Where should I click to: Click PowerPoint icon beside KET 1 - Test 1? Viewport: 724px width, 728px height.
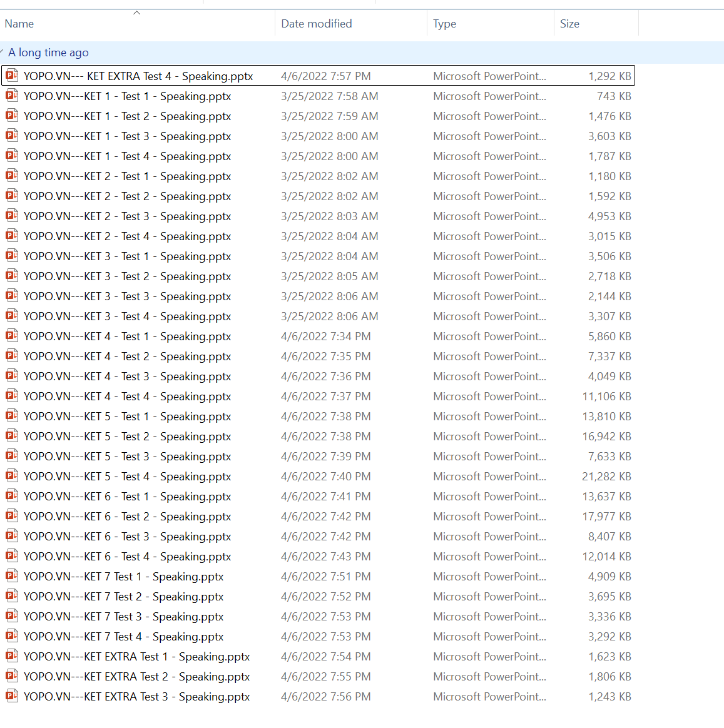(x=11, y=96)
